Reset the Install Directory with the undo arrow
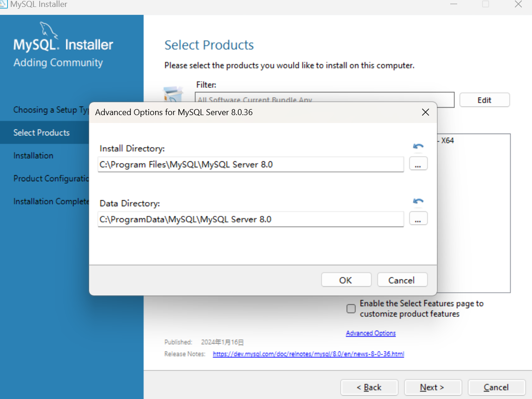 click(x=418, y=147)
